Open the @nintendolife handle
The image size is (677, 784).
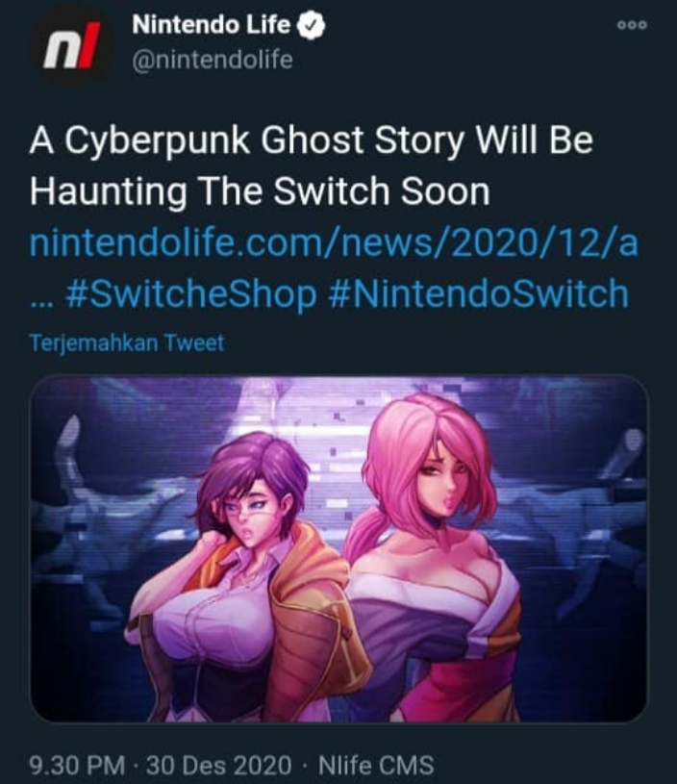coord(213,61)
